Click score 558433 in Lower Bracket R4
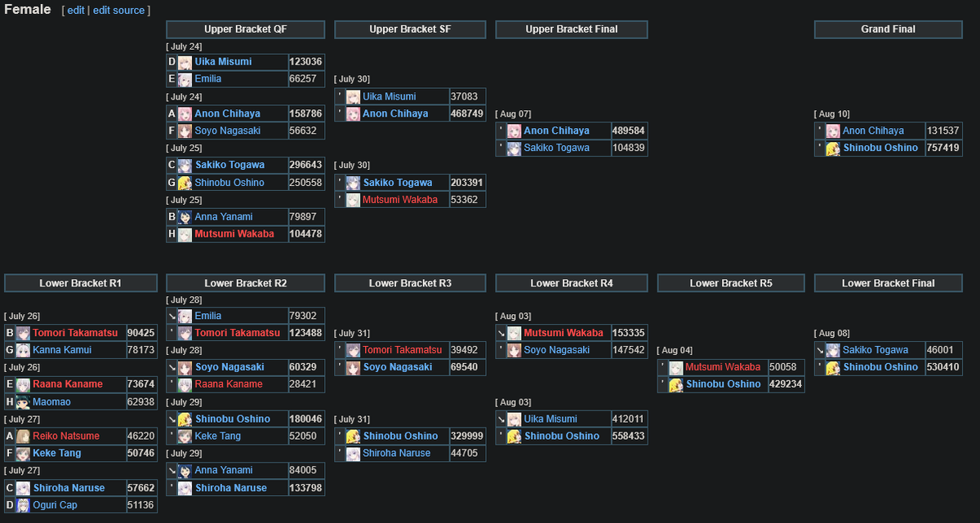The width and height of the screenshot is (980, 523). coord(629,437)
